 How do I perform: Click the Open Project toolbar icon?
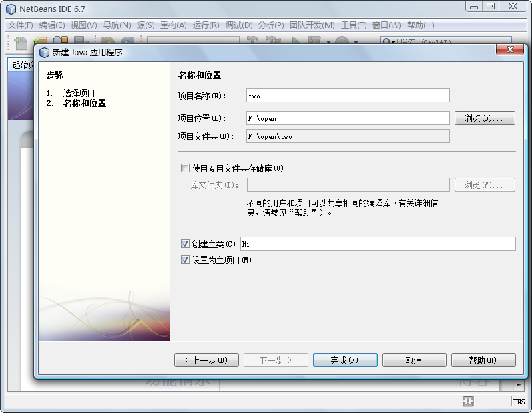[60, 41]
